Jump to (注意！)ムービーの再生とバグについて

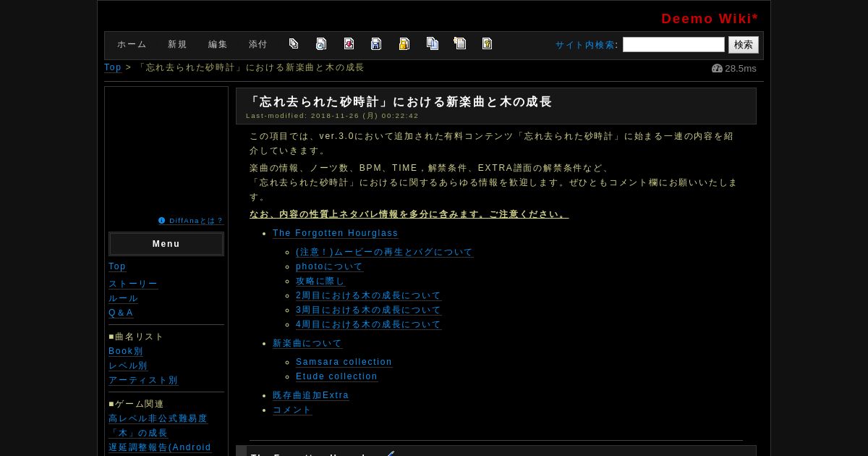coord(384,252)
